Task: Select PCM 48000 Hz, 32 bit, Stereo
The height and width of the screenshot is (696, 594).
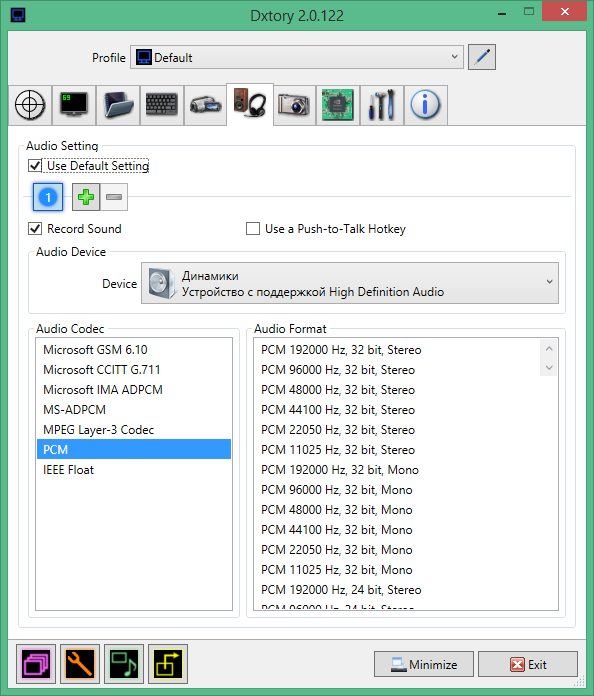Action: pos(397,390)
